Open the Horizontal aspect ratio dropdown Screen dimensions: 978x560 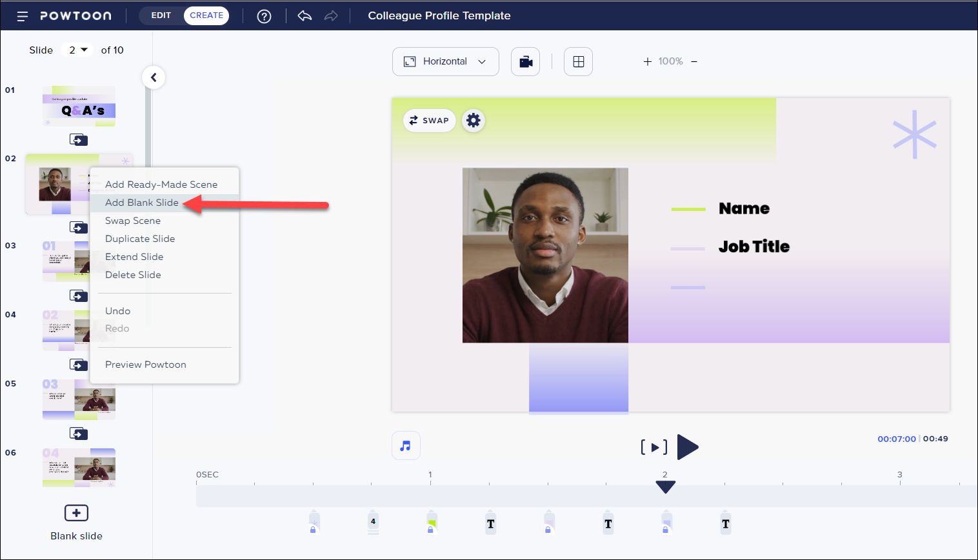[x=445, y=62]
